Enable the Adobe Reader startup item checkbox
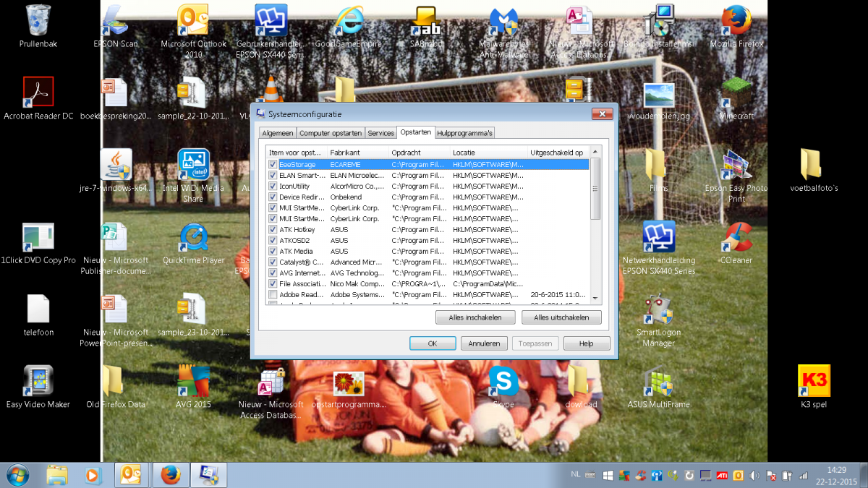 273,294
